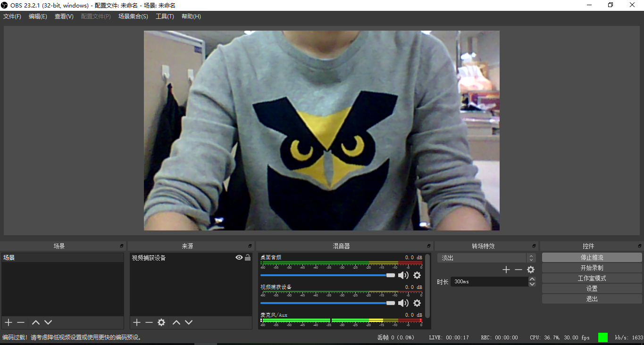Open the 淡出 transition dropdown
Screen dimensions: 644x345
pyautogui.click(x=486, y=258)
